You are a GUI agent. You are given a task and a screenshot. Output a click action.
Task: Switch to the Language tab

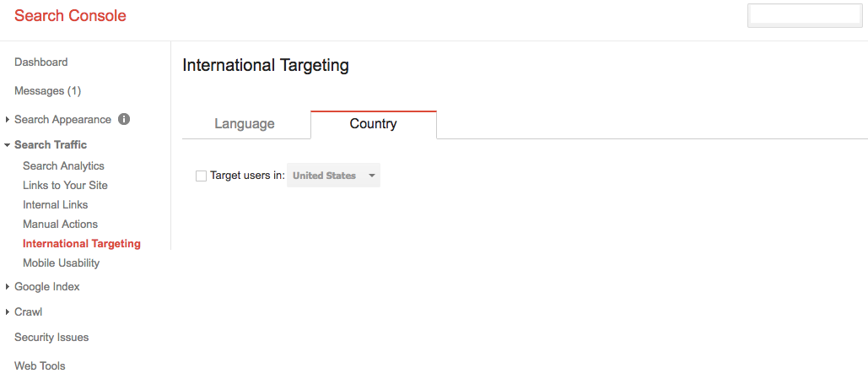tap(245, 123)
